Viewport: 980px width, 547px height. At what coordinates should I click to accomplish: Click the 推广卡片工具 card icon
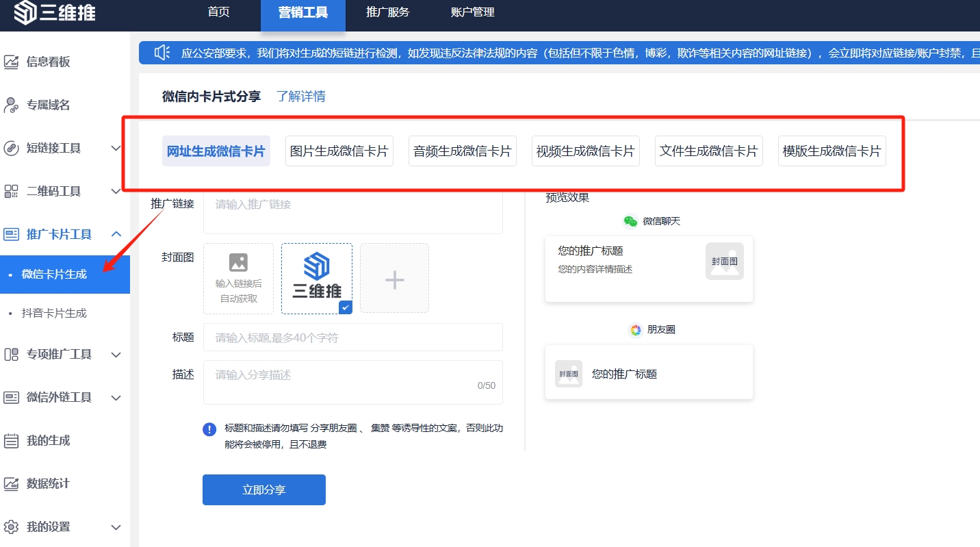11,234
